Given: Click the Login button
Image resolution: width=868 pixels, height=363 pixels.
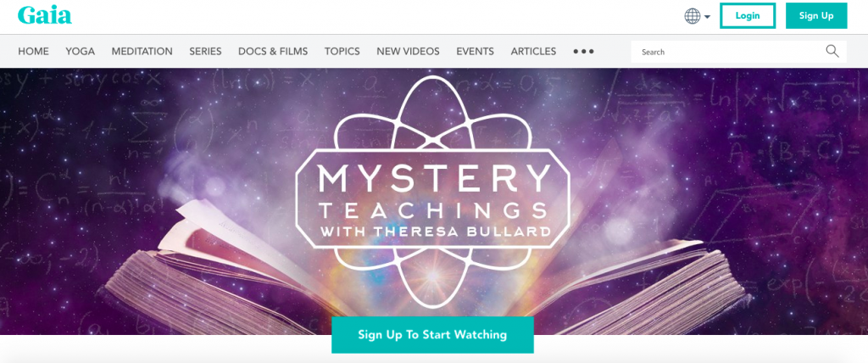Looking at the screenshot, I should (x=748, y=15).
